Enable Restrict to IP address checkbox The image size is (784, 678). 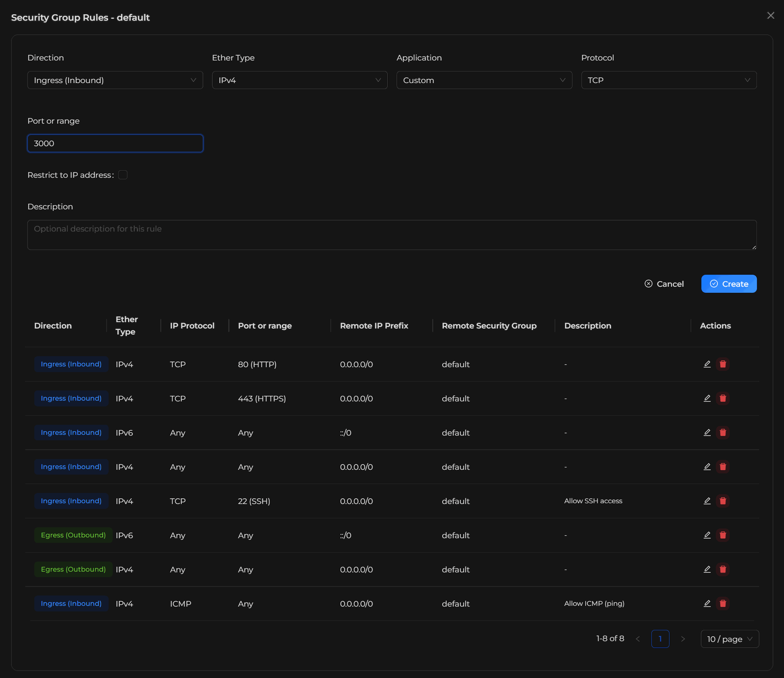[x=123, y=175]
